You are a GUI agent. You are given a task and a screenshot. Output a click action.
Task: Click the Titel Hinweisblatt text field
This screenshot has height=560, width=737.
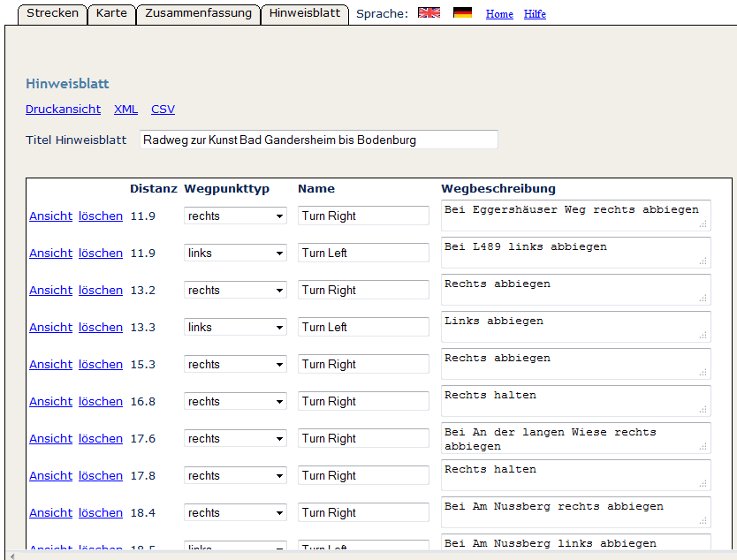[x=318, y=140]
